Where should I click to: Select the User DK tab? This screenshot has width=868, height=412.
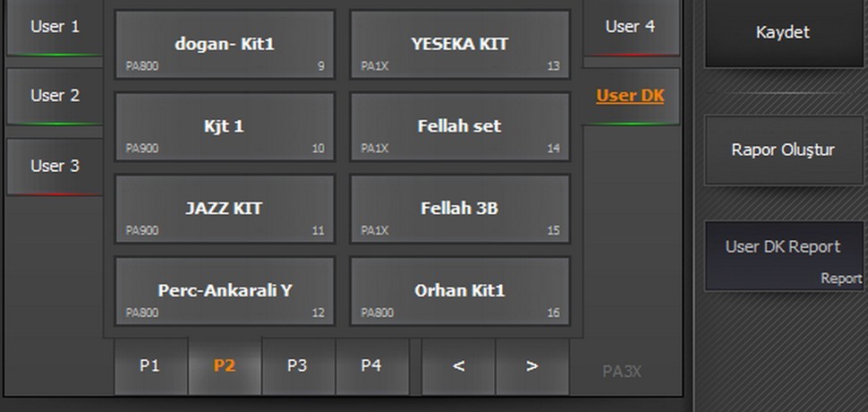tap(630, 96)
